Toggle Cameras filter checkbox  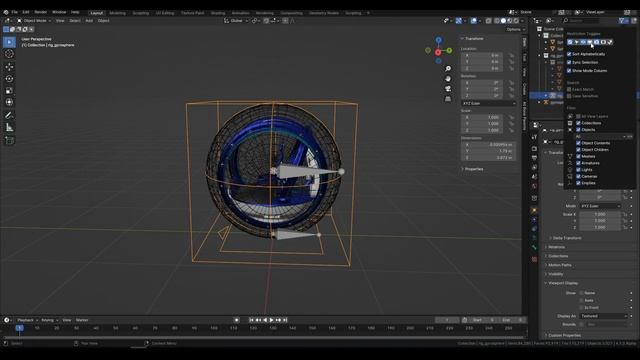pyautogui.click(x=578, y=176)
